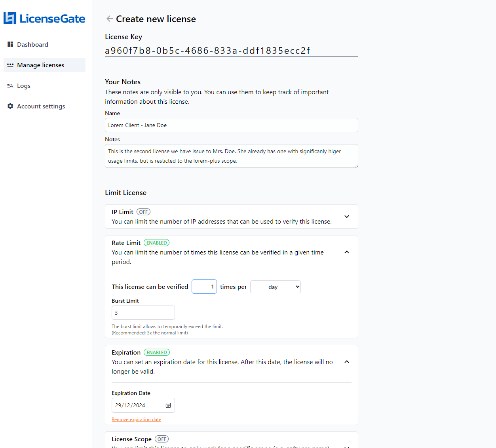Click the License Key text field
The width and height of the screenshot is (496, 448).
tap(231, 51)
